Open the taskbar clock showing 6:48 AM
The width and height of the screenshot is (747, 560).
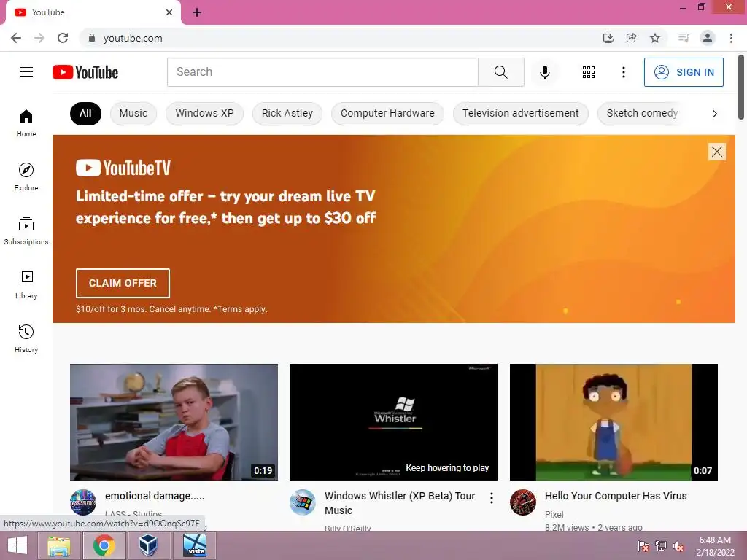pos(715,546)
